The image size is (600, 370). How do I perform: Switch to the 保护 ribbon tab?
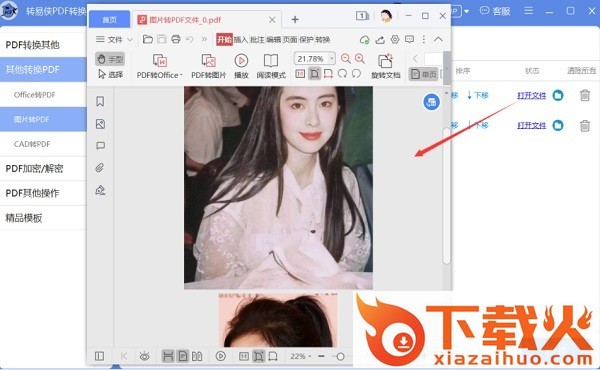pos(306,39)
